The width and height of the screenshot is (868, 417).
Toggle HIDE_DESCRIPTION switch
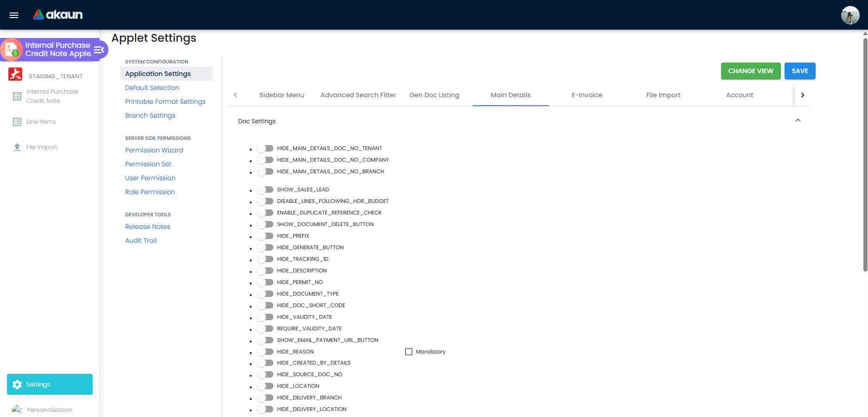coord(266,271)
